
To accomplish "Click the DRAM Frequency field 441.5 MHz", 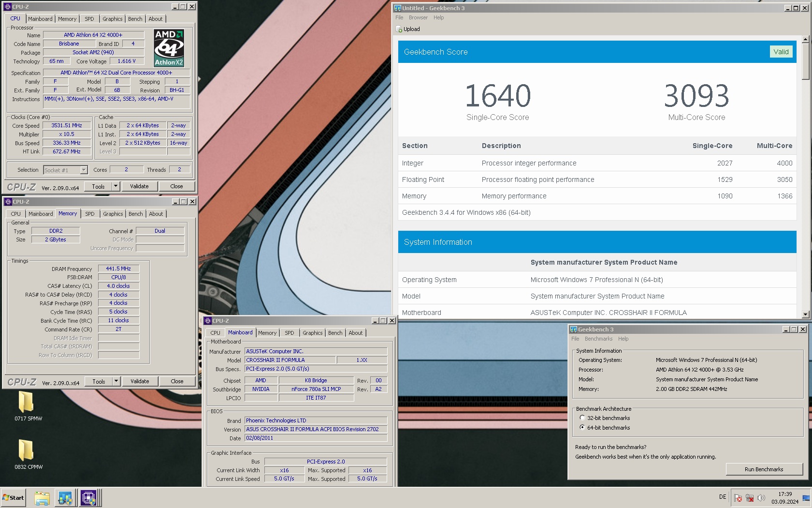I will click(118, 269).
